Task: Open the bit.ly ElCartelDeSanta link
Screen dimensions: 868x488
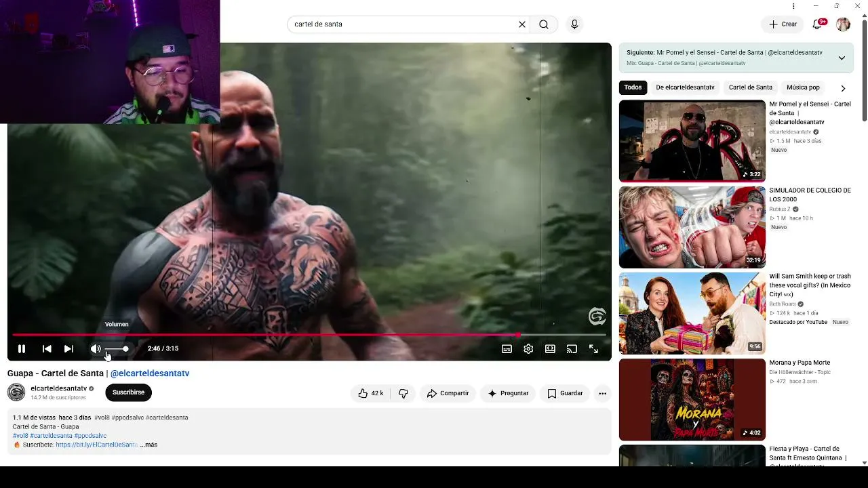Action: tap(96, 445)
